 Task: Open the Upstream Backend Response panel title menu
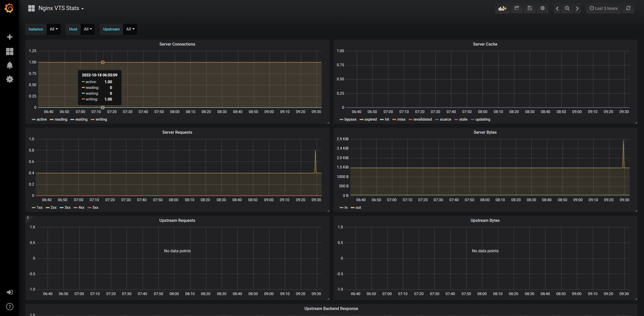coord(331,309)
